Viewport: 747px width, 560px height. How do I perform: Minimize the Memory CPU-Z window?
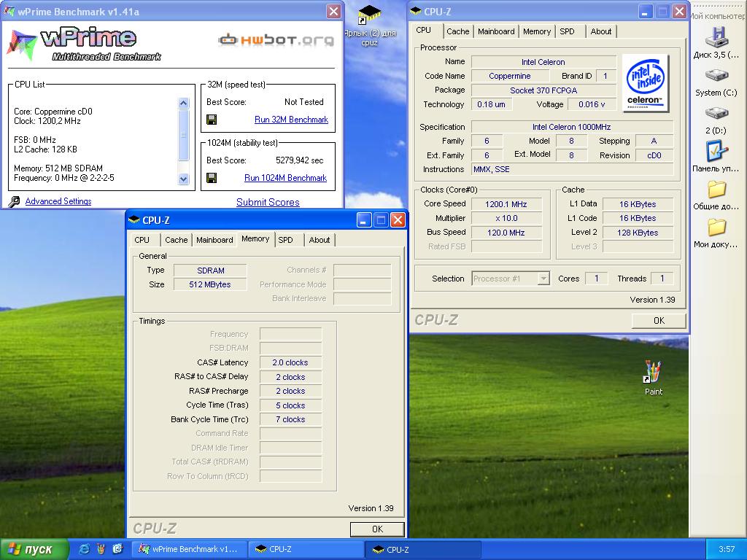[x=364, y=219]
